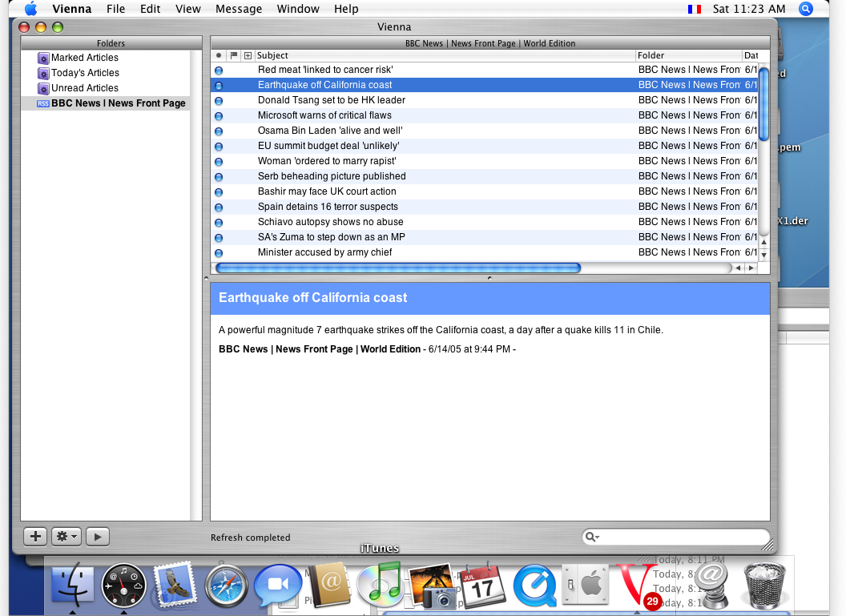This screenshot has height=616, width=846.
Task: Select 'Donald Tsang set to be HK leader'
Action: (485, 100)
